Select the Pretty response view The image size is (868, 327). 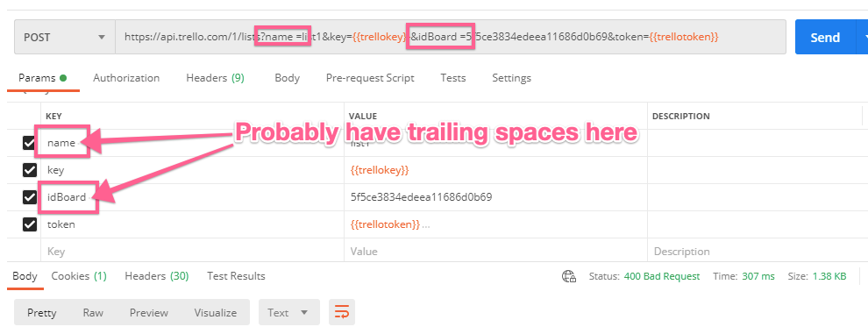pyautogui.click(x=42, y=313)
